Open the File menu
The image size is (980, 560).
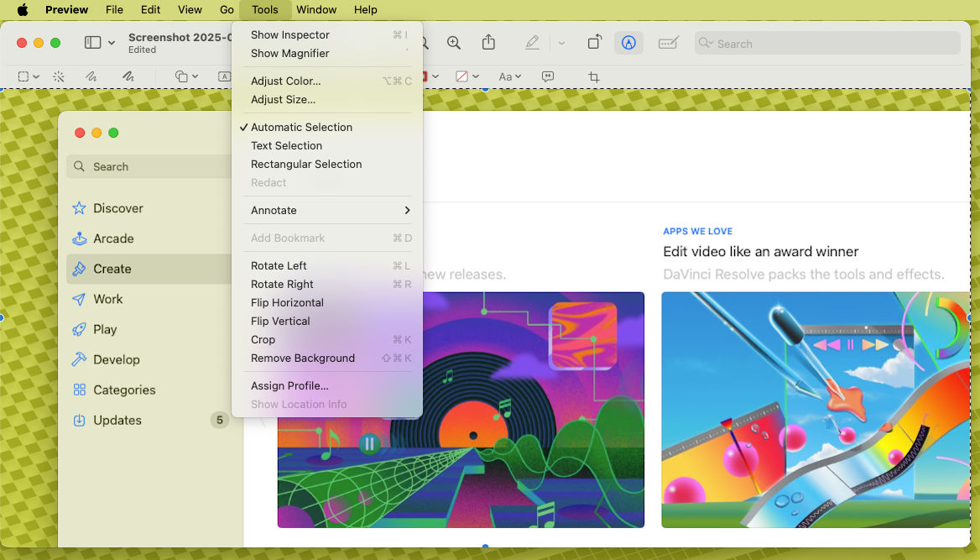(x=114, y=9)
